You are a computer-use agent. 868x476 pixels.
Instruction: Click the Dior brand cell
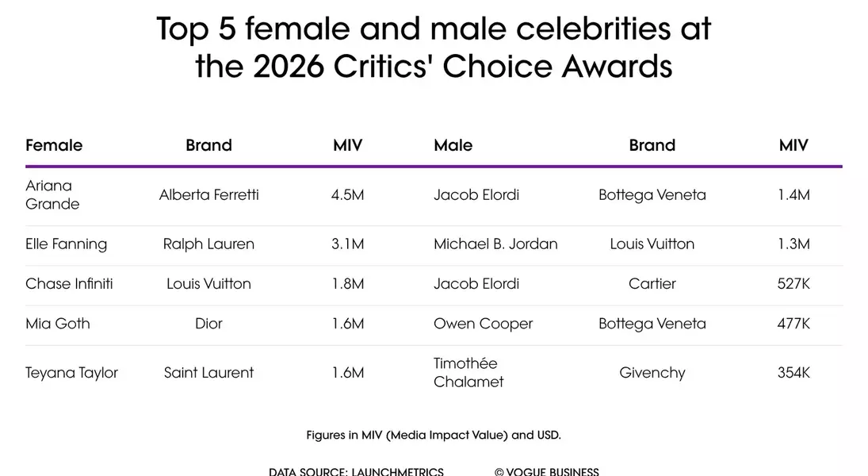click(x=208, y=324)
